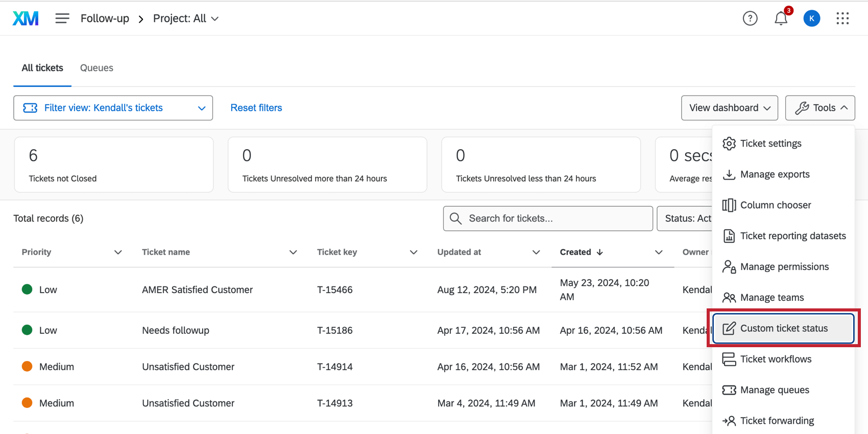Open Column chooser from Tools menu
The height and width of the screenshot is (434, 868).
pos(775,205)
